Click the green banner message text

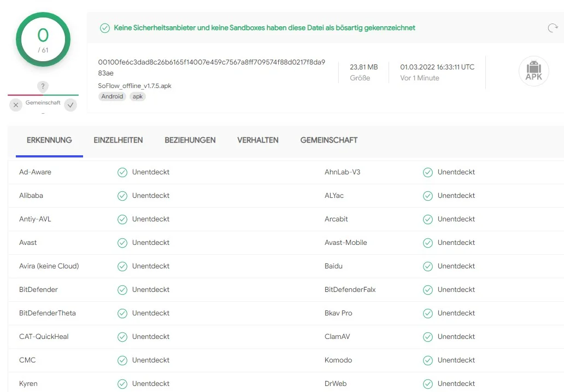coord(265,28)
